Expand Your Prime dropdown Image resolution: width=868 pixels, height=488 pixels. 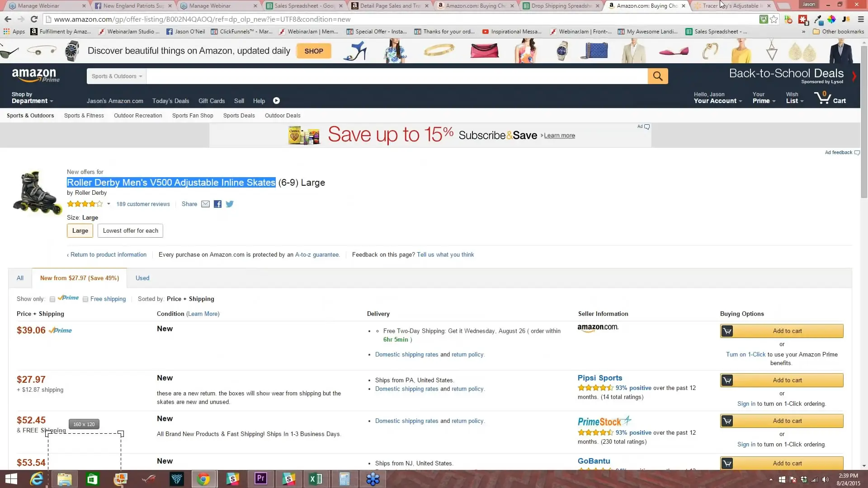point(764,98)
